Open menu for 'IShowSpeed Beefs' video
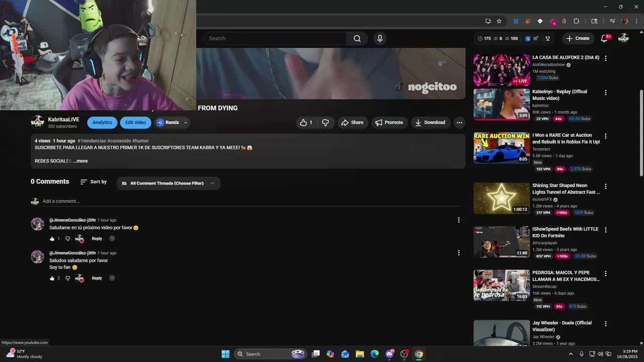644x362 pixels. tap(605, 230)
